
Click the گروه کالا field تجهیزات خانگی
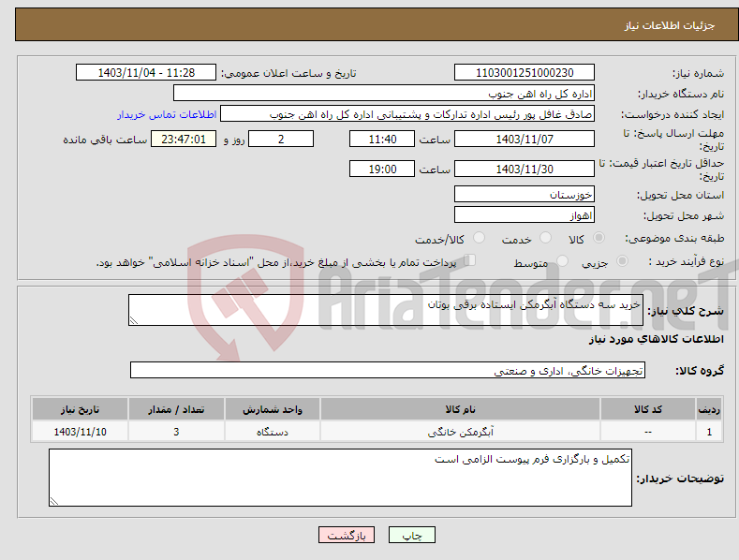(x=388, y=371)
